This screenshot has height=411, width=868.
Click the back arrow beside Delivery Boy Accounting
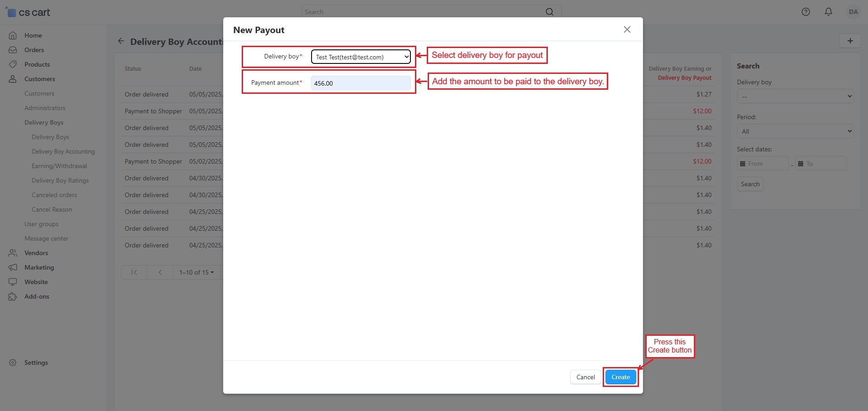pyautogui.click(x=121, y=41)
